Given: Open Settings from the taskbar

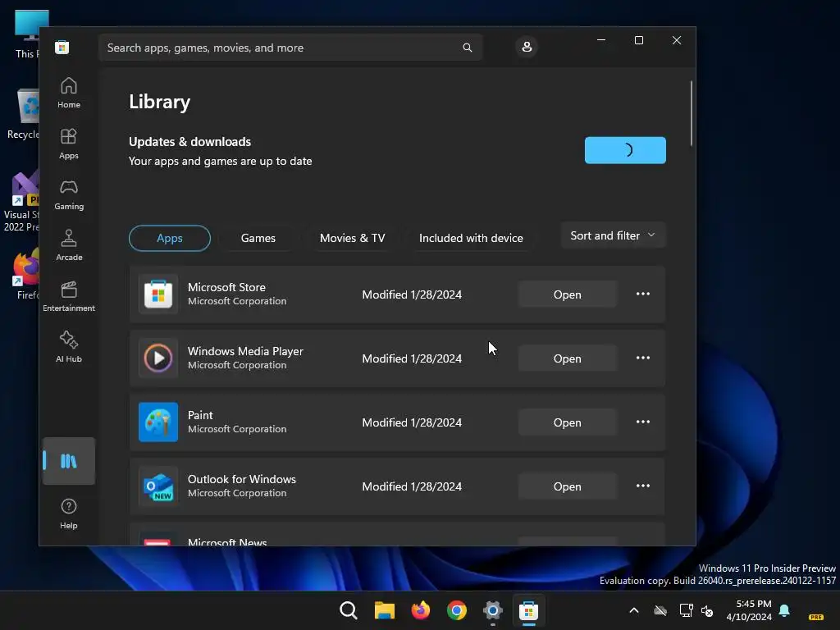Looking at the screenshot, I should point(492,610).
